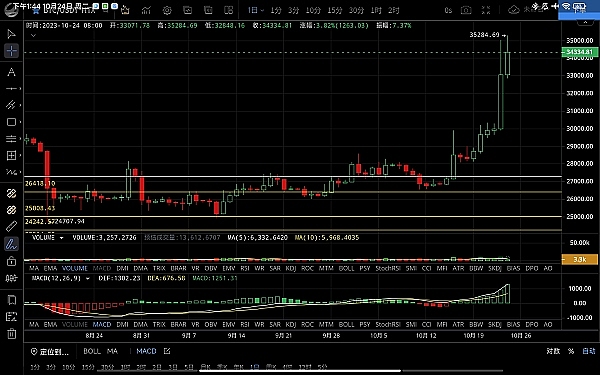
Task: Select the text annotation tool
Action: 11,72
